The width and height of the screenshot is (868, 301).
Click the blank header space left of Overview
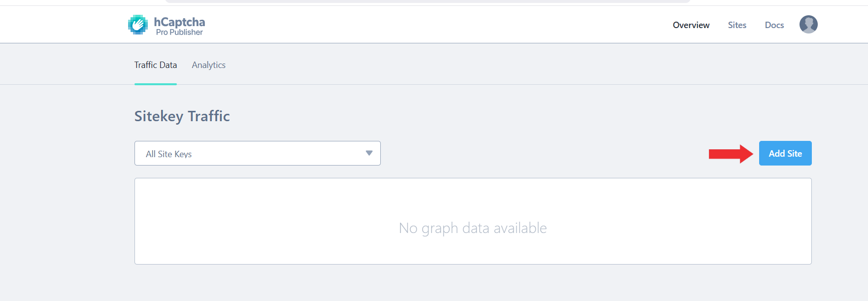coord(443,25)
